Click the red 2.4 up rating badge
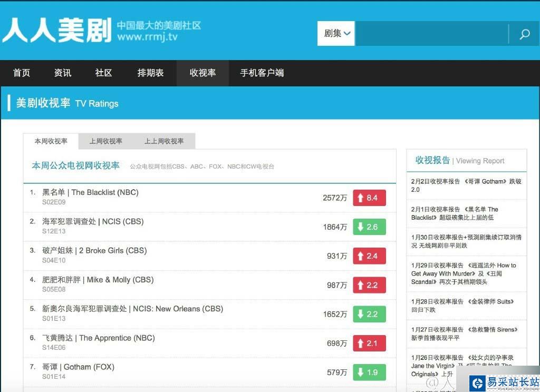 point(369,256)
